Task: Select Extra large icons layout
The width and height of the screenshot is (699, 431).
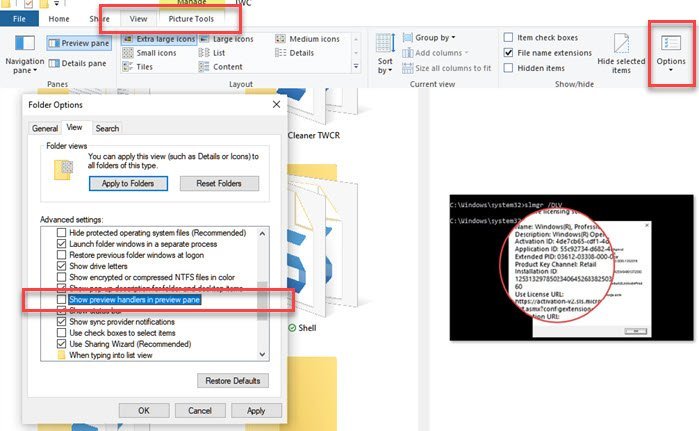Action: (159, 39)
